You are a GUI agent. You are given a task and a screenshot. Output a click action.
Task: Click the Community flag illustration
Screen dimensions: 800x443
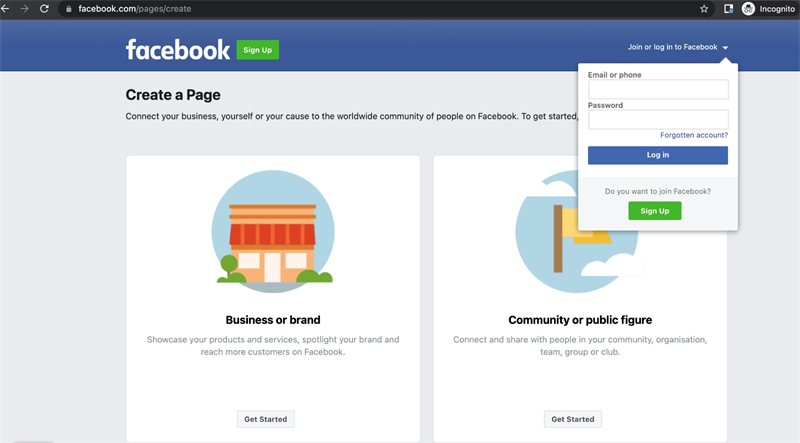pos(577,231)
